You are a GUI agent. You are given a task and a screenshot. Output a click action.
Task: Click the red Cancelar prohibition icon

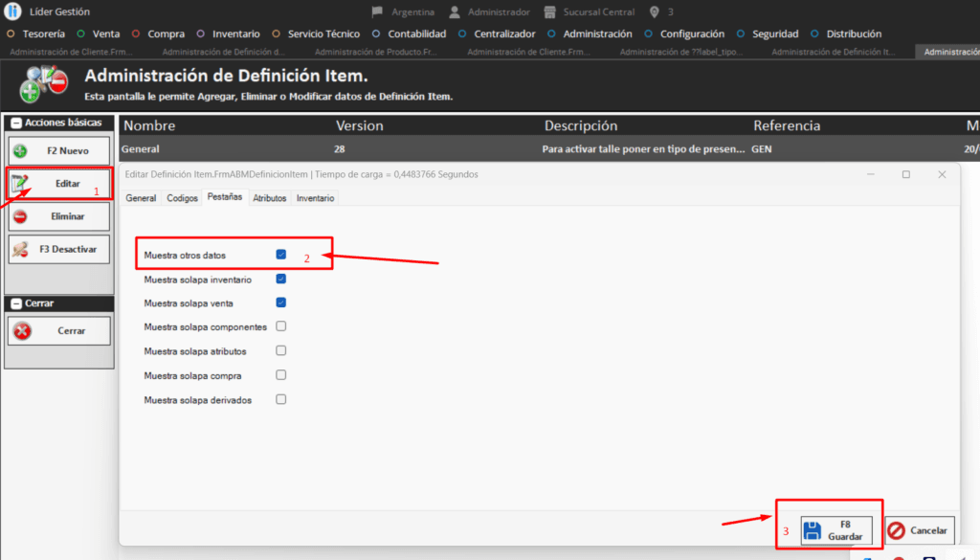tap(897, 530)
